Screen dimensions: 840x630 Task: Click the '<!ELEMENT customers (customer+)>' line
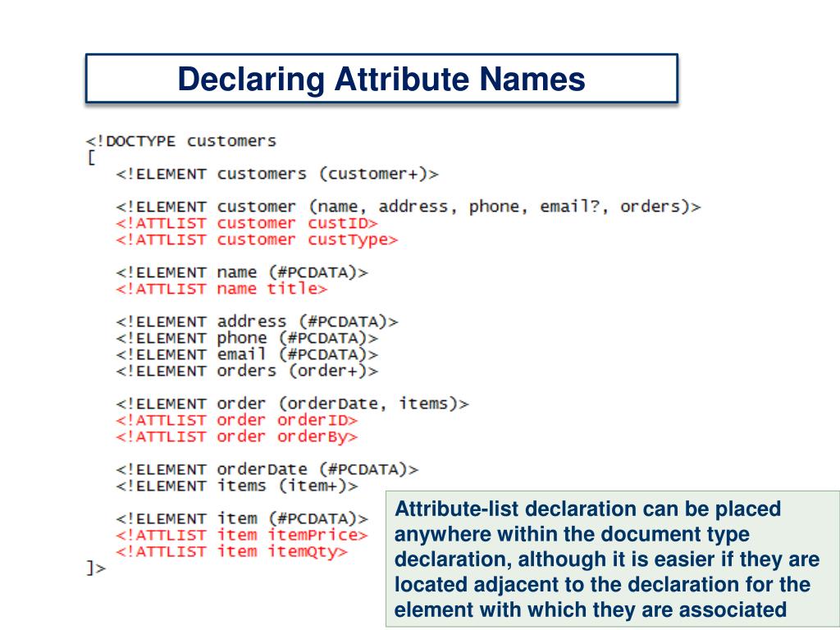[277, 174]
